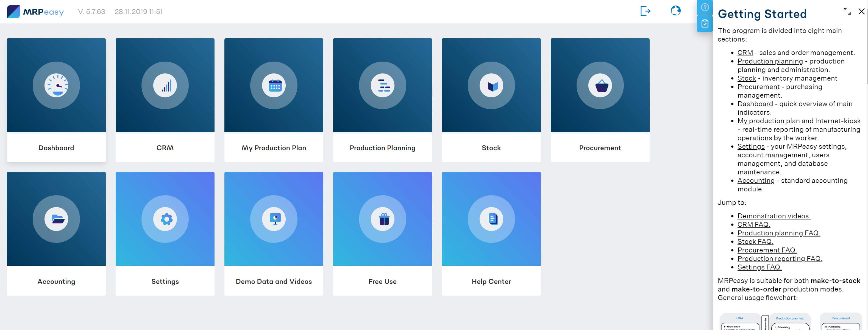
Task: Open the Production Planning module
Action: pyautogui.click(x=383, y=100)
